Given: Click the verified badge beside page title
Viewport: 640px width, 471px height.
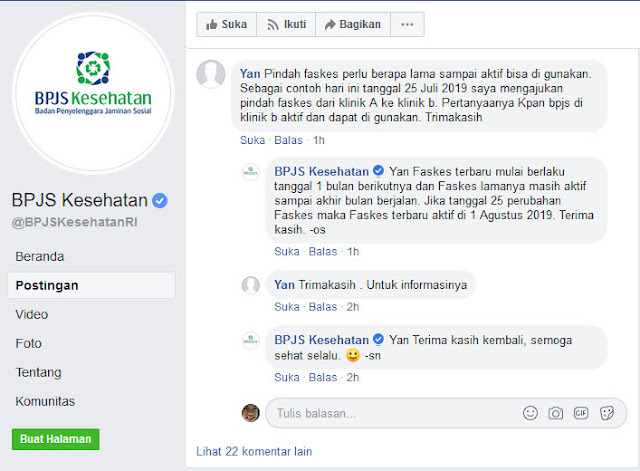Looking at the screenshot, I should [x=160, y=200].
